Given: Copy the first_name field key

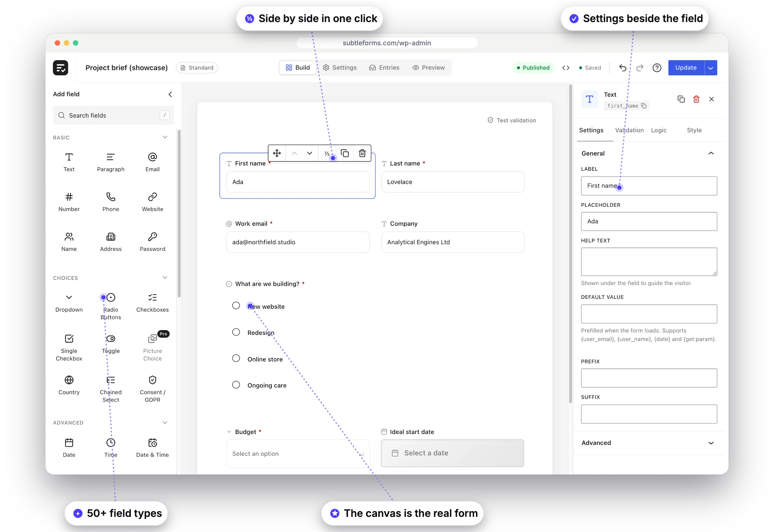Looking at the screenshot, I should (x=644, y=106).
